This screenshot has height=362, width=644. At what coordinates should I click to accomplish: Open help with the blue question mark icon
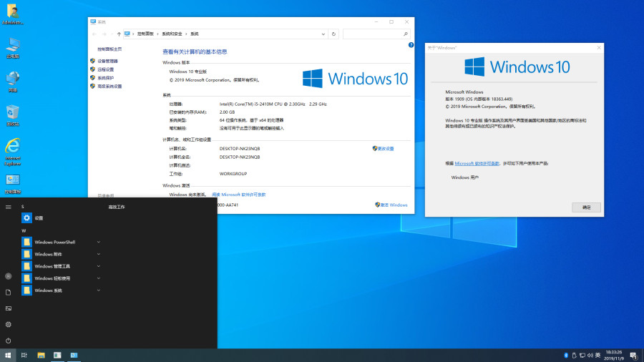411,45
